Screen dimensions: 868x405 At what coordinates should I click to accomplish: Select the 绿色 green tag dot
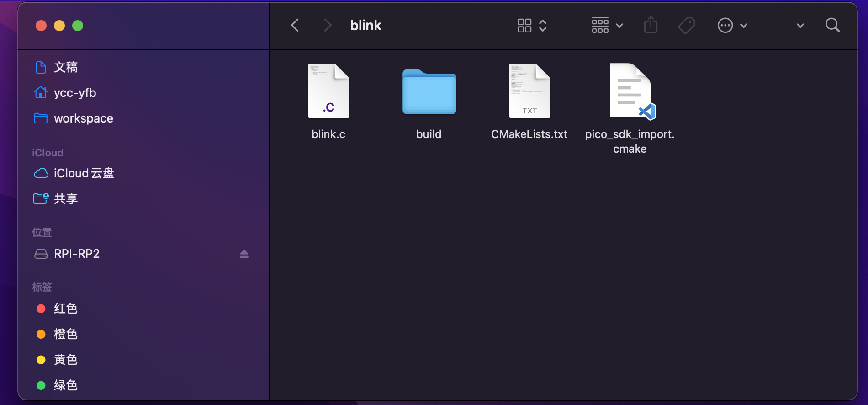(41, 385)
